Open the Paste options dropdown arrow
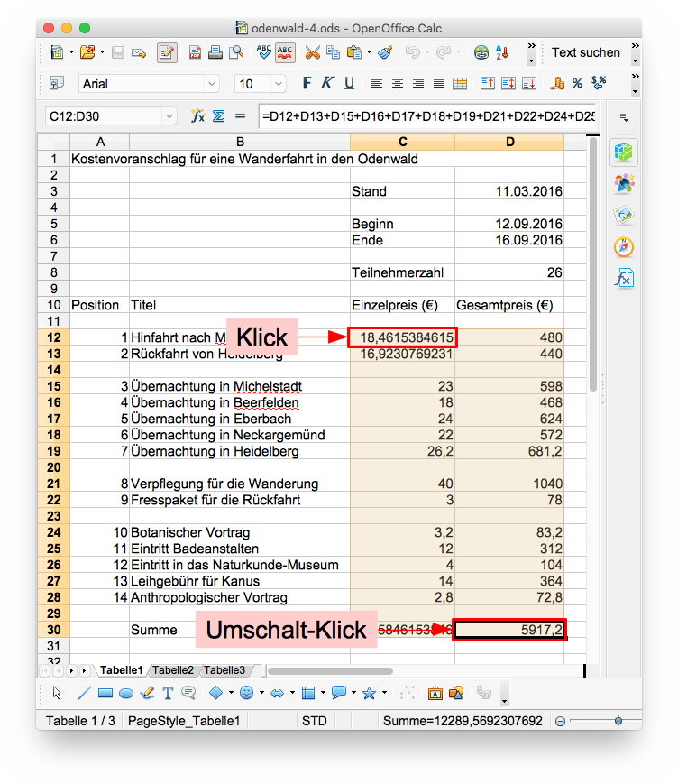 [369, 52]
